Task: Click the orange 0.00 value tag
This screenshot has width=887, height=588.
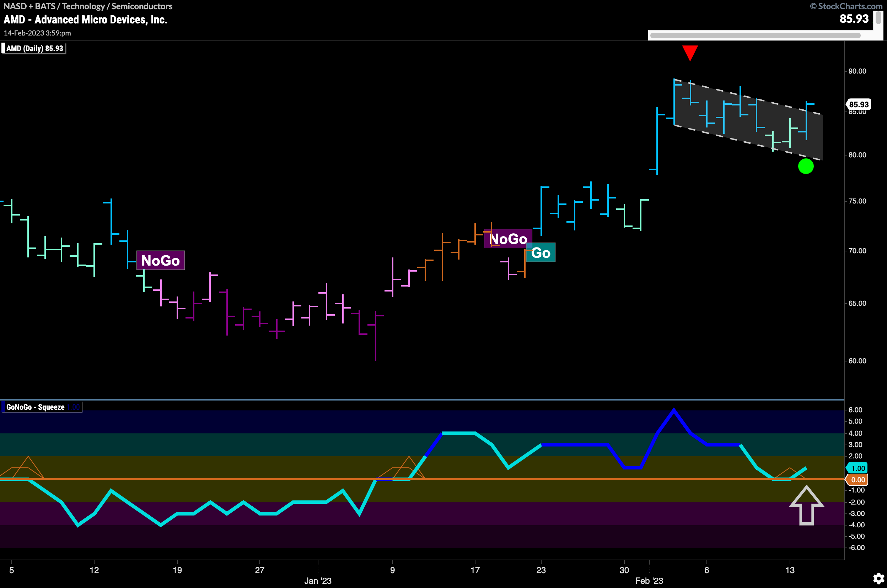Action: coord(858,480)
